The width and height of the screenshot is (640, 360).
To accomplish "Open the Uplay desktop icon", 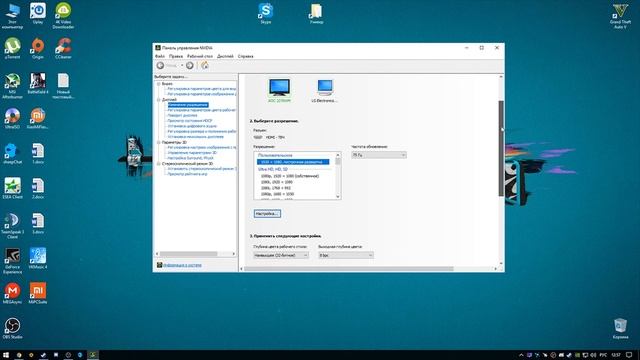I will pos(38,13).
